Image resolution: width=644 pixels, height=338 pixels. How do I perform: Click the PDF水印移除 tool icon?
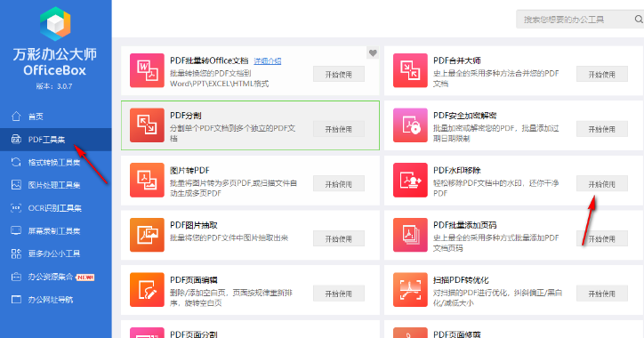[x=410, y=180]
